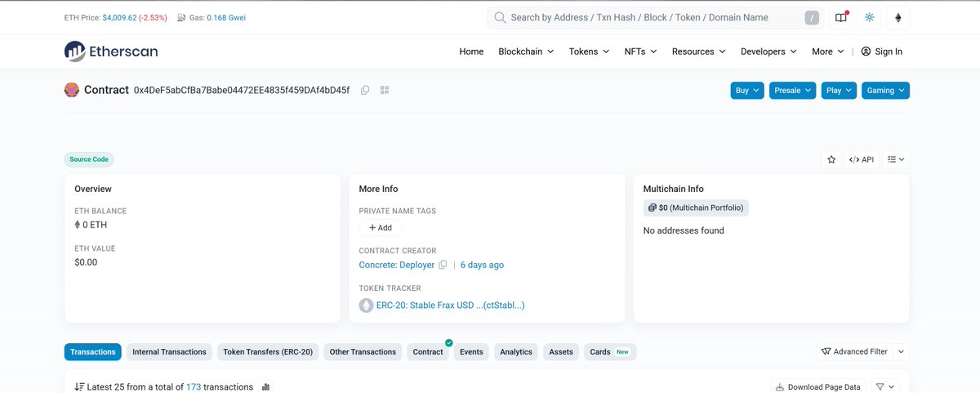Image resolution: width=980 pixels, height=393 pixels.
Task: Click the contract address text
Action: (x=242, y=90)
